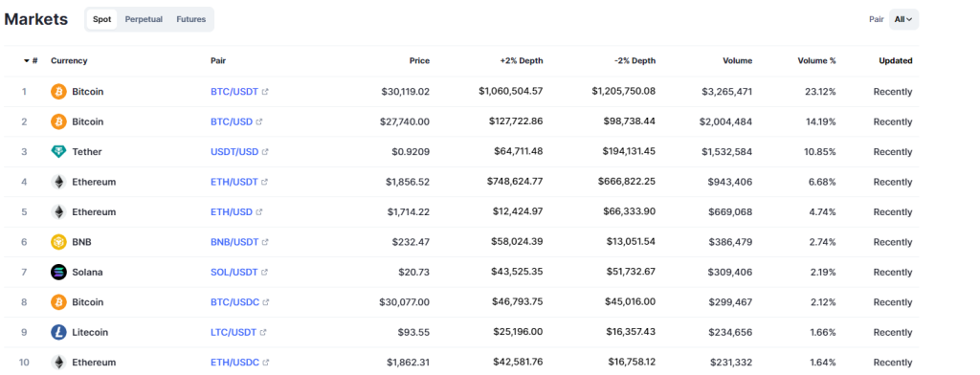
Task: Click external link icon beside SOL/USDT
Action: coord(264,272)
